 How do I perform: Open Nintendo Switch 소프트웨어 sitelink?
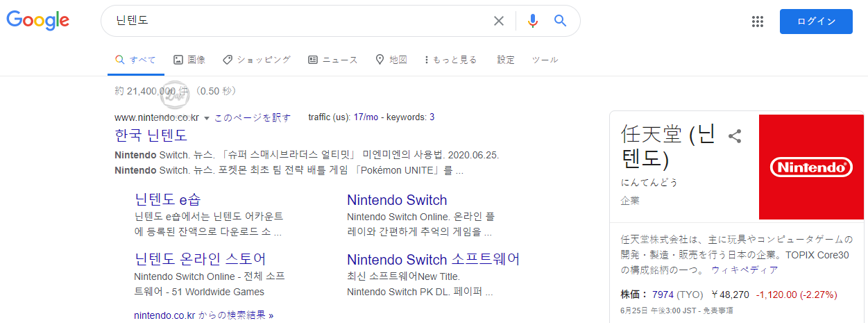[434, 260]
